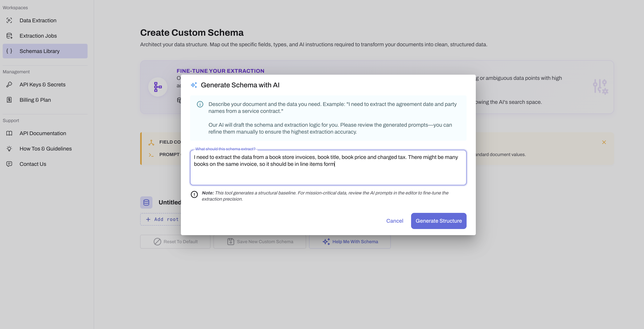Focus the schema description text field
Screen dimensions: 644x329
click(328, 173)
